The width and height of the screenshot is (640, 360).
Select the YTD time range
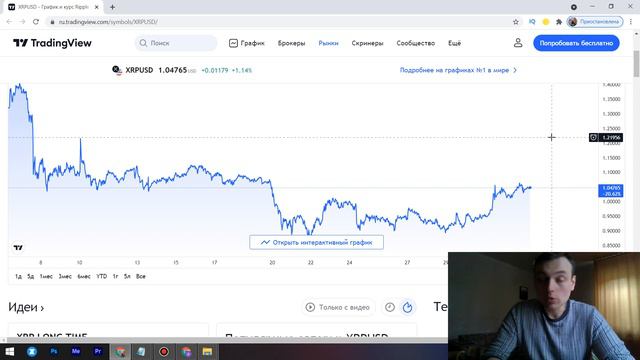102,276
